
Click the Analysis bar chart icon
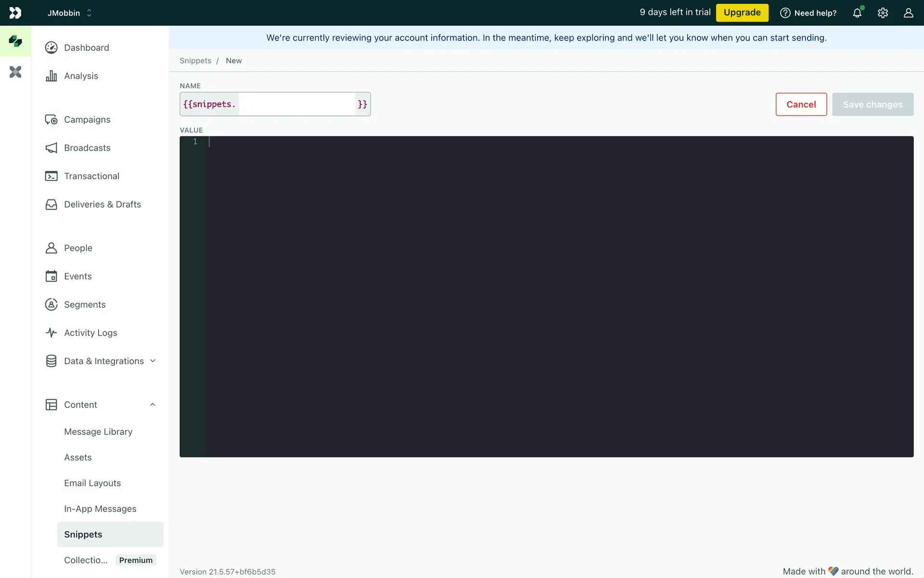coord(51,76)
